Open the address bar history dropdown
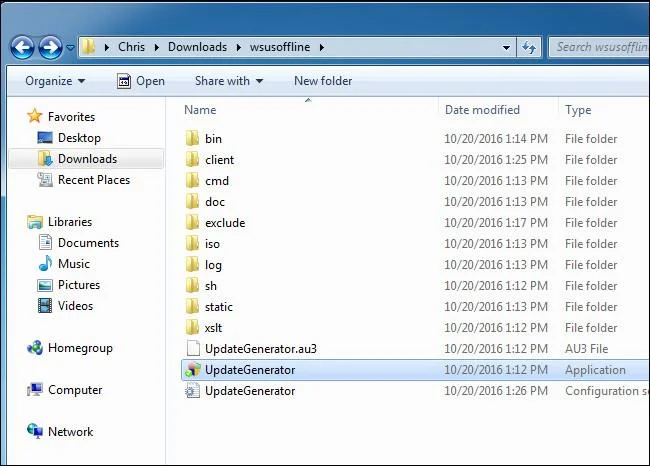The image size is (650, 466). (506, 47)
